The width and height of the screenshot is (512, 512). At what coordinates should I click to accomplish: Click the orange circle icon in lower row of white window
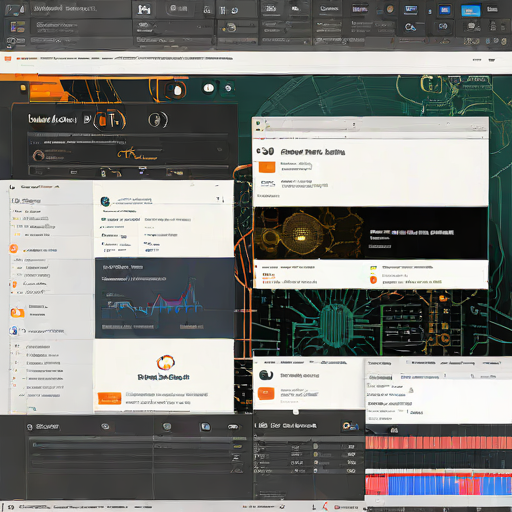(x=373, y=279)
